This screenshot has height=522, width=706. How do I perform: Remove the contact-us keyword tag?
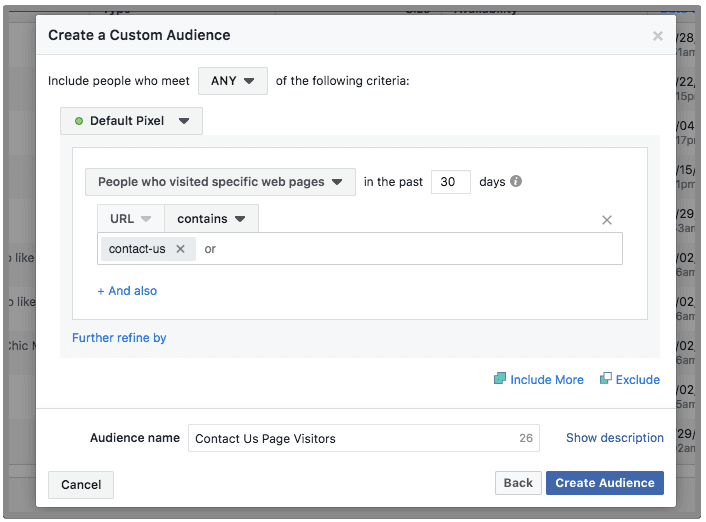181,249
